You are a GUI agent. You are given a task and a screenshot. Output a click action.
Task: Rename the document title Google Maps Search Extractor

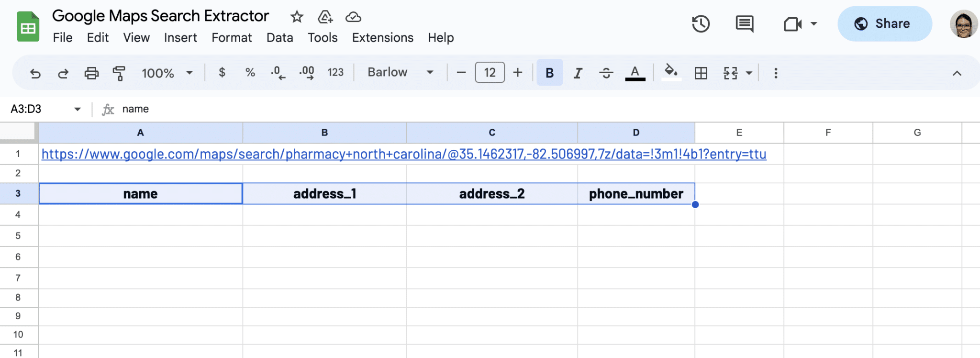(161, 16)
